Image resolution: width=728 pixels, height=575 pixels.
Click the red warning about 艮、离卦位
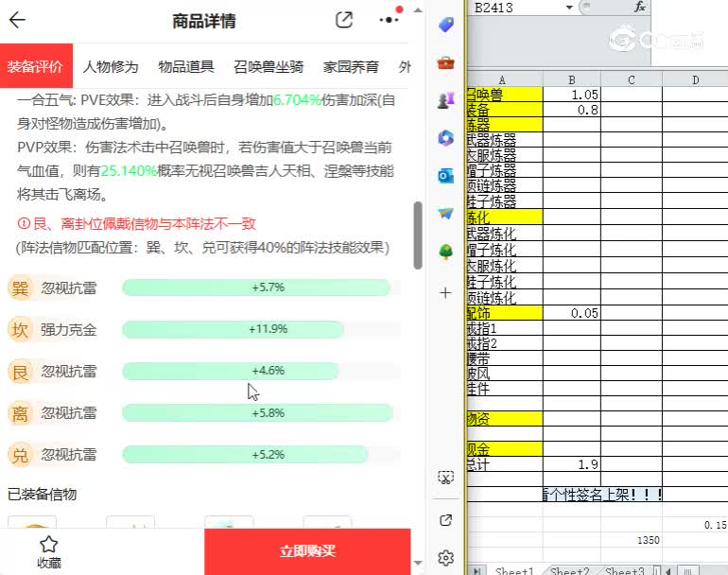pos(136,224)
